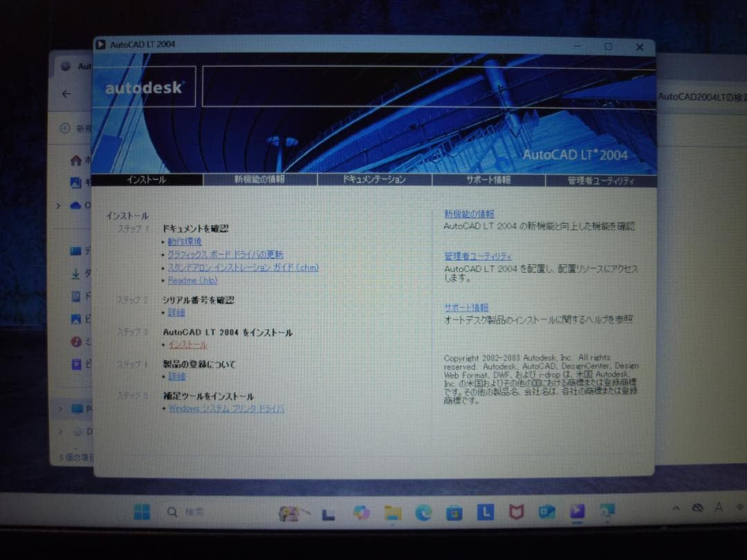The image size is (747, 560).
Task: Open Microsoft Store from the taskbar
Action: tap(454, 513)
